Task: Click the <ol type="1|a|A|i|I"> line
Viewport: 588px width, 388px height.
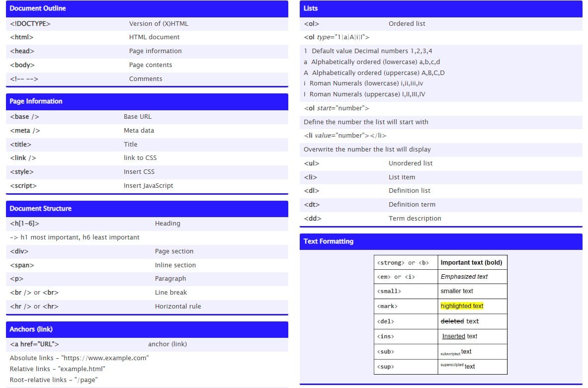Action: pyautogui.click(x=336, y=37)
